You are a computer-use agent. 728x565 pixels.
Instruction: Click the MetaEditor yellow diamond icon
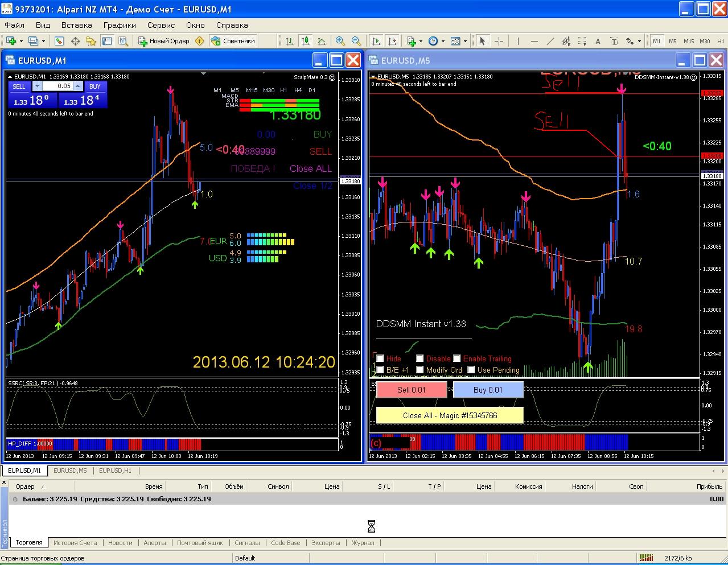pos(199,41)
